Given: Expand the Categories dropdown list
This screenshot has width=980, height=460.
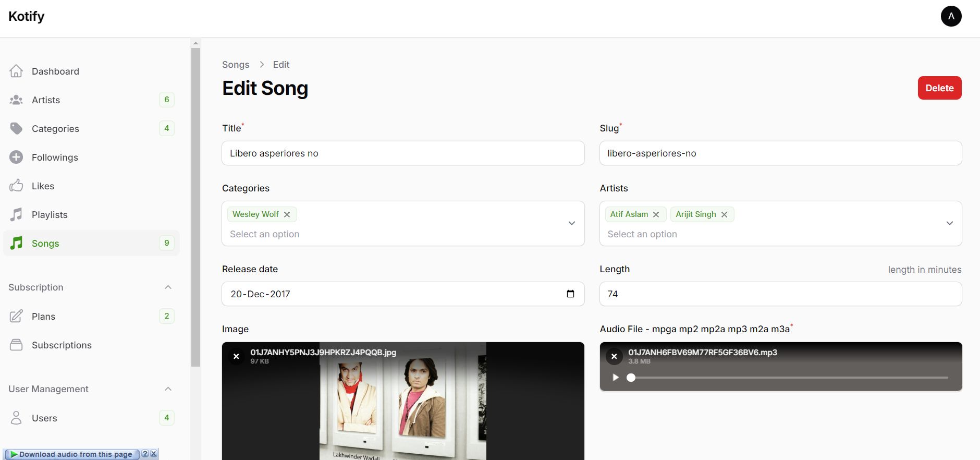Looking at the screenshot, I should pos(571,223).
